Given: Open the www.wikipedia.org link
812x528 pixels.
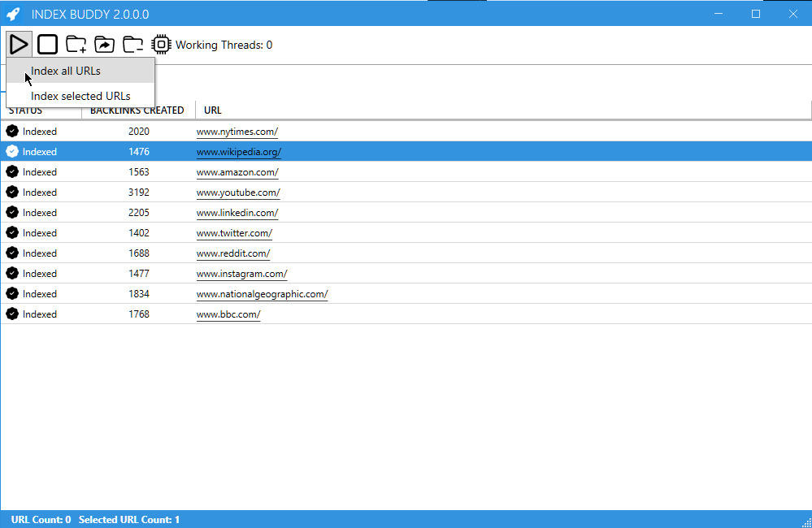Looking at the screenshot, I should pos(238,151).
